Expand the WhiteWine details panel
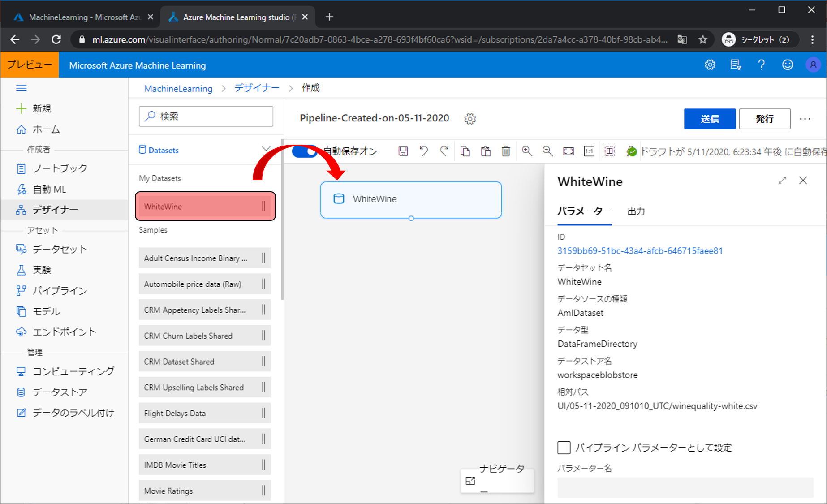 pyautogui.click(x=782, y=181)
